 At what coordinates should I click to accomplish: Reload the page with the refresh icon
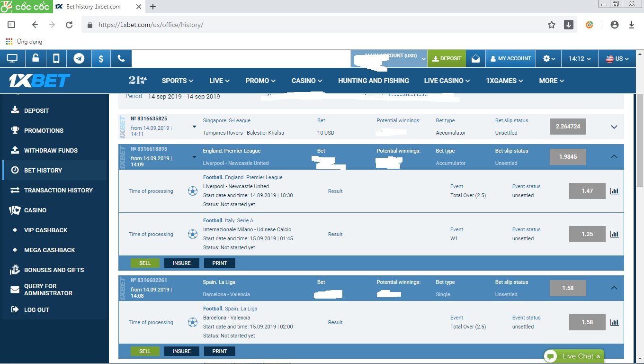69,25
